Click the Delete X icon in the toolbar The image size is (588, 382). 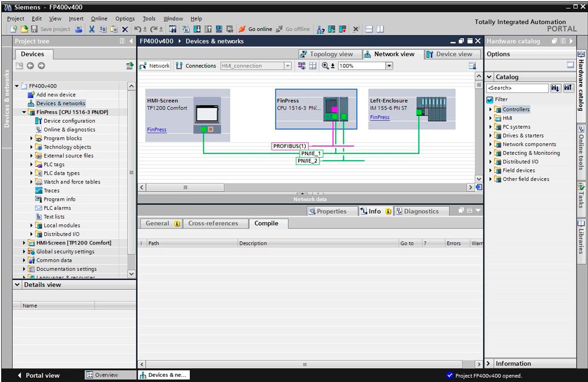click(125, 29)
